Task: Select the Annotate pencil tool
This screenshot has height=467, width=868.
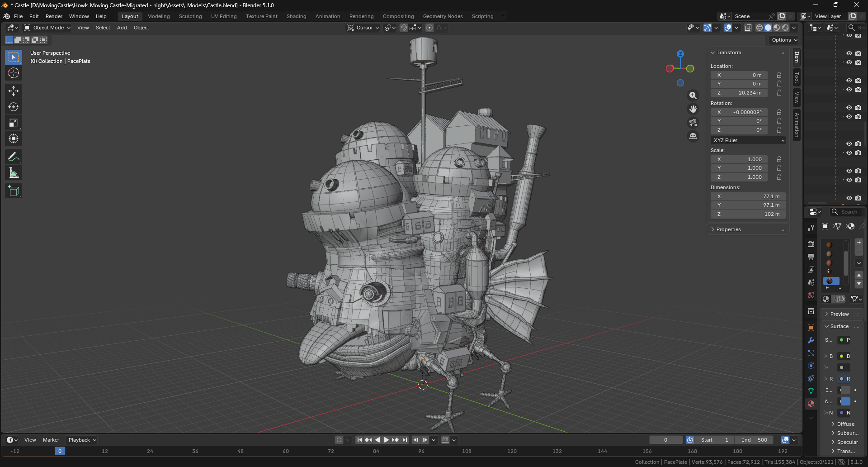Action: click(x=14, y=157)
